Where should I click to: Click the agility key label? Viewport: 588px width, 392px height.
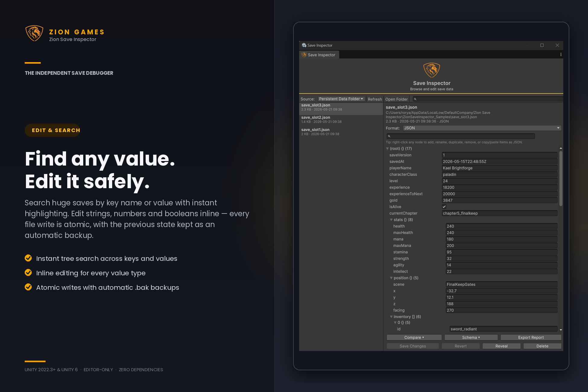click(x=398, y=265)
